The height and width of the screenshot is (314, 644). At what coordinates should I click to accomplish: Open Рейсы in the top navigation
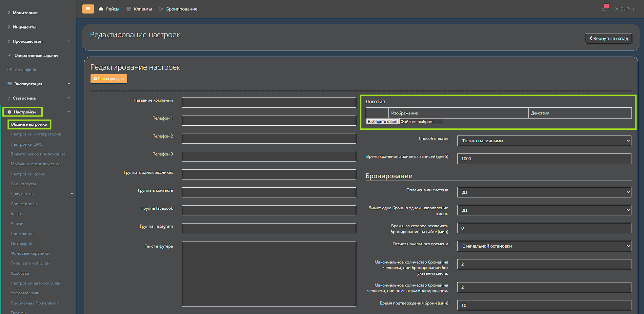(x=109, y=9)
